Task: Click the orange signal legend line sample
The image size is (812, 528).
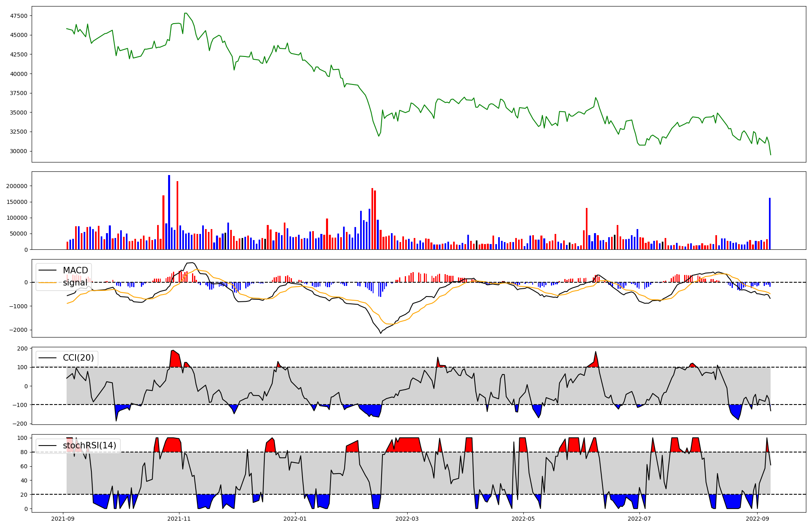Action: pyautogui.click(x=48, y=283)
